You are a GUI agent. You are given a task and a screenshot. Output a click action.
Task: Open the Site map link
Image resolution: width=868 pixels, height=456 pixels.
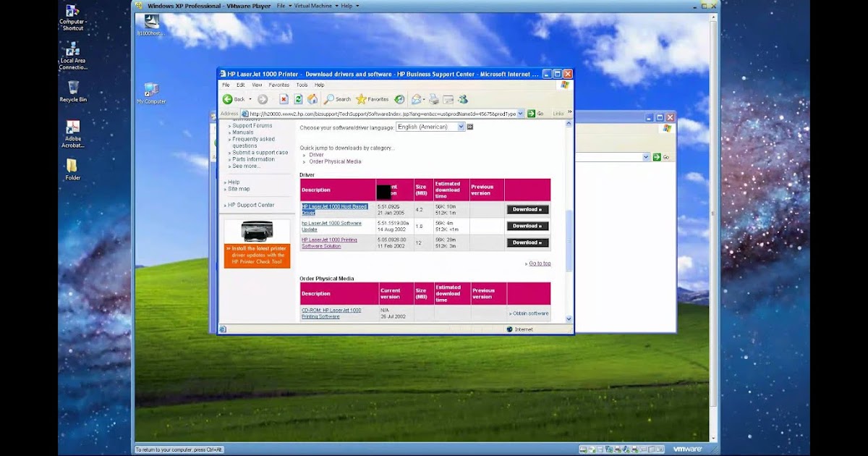[239, 189]
